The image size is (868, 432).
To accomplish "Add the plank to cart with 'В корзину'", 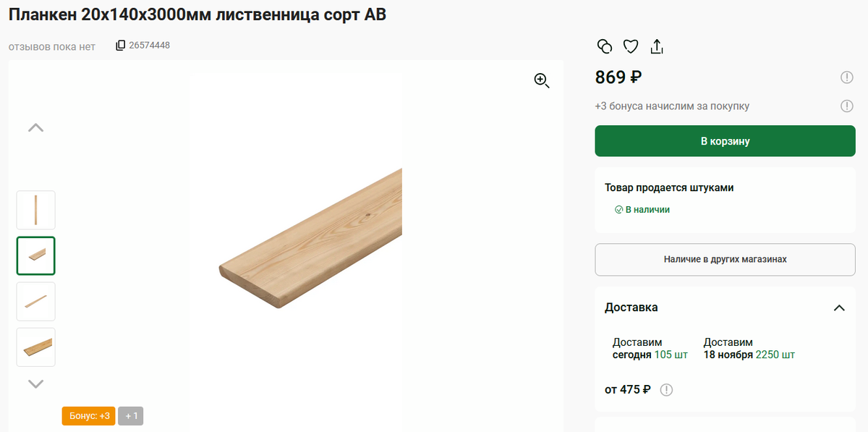I will point(725,141).
